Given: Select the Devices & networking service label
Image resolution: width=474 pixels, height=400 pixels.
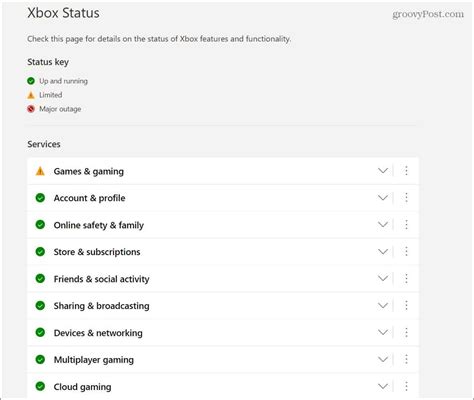Looking at the screenshot, I should [x=98, y=333].
